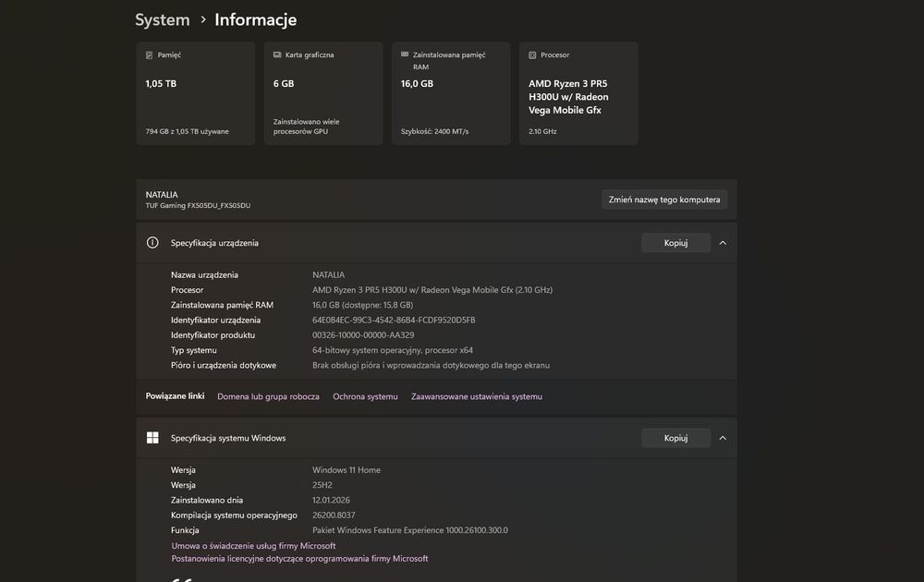The image size is (924, 582).
Task: Click the OS build value 26200.8037
Action: pyautogui.click(x=334, y=515)
